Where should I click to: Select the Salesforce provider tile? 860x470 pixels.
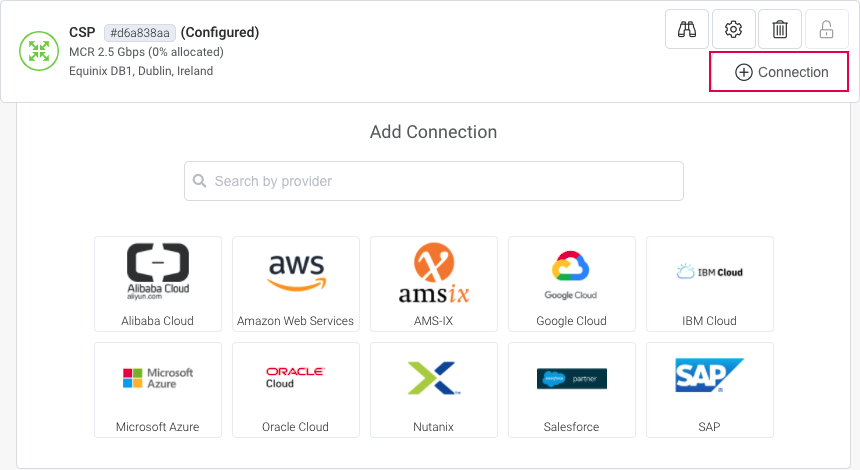[572, 390]
